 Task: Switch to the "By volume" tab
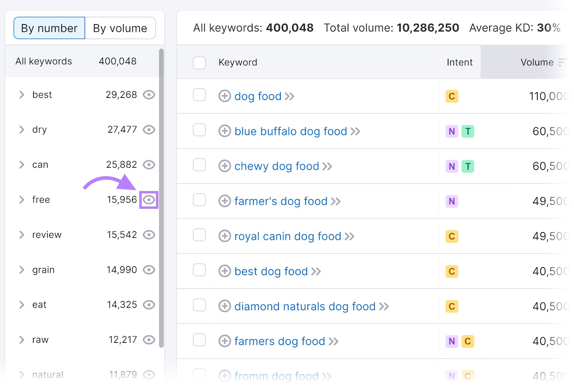point(119,28)
